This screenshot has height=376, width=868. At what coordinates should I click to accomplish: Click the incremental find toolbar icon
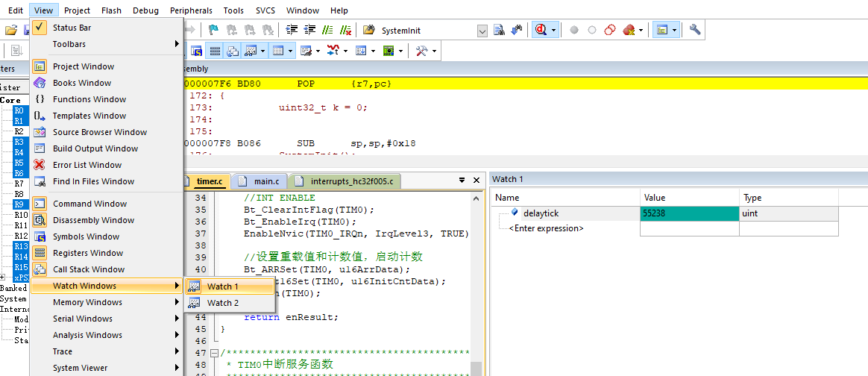point(517,30)
